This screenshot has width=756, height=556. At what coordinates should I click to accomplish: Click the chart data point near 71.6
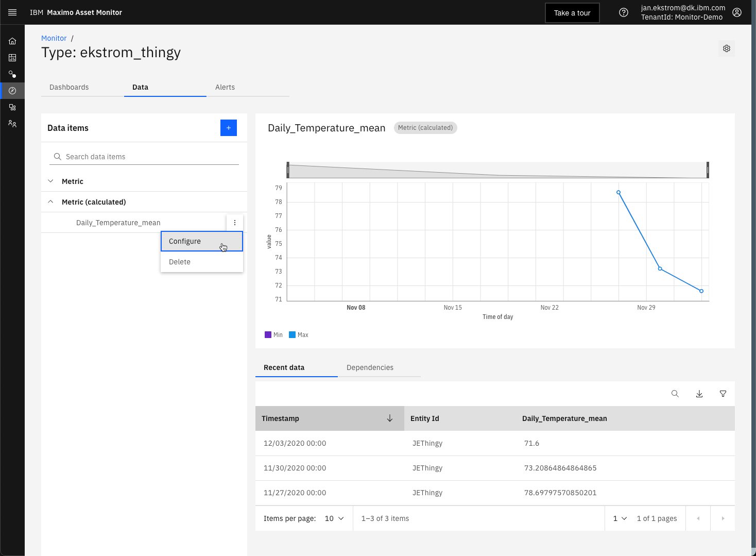click(701, 291)
